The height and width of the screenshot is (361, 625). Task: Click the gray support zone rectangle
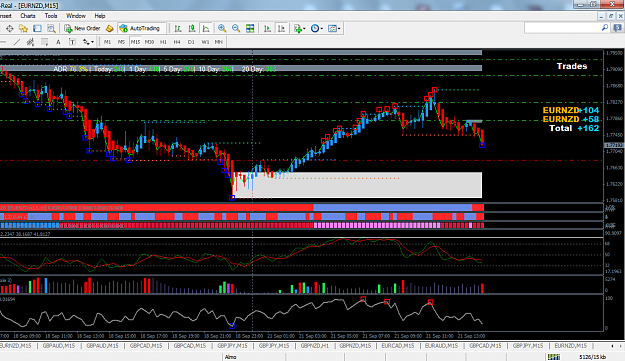358,185
